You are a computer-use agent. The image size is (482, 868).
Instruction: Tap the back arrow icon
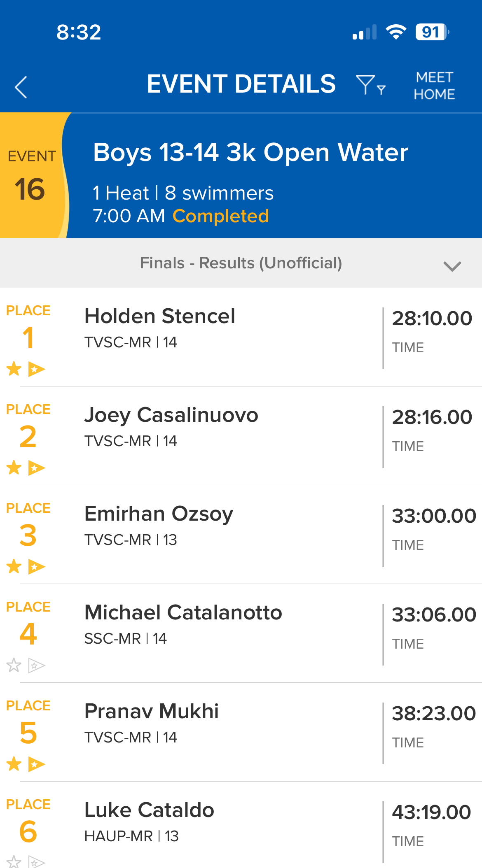21,87
